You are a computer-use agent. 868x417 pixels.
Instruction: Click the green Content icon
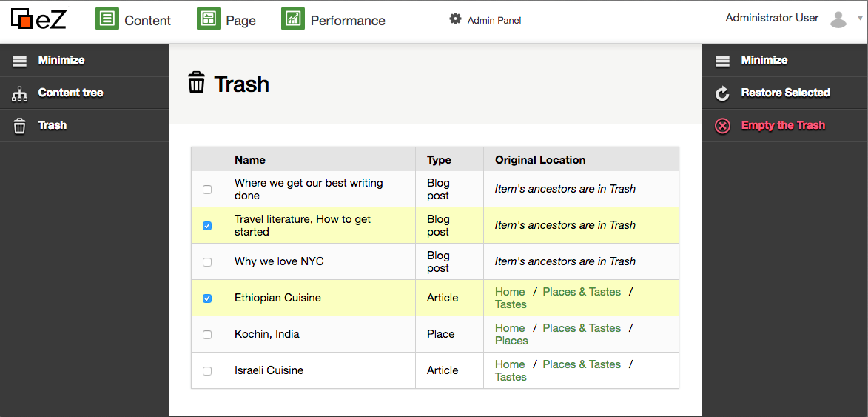(107, 19)
